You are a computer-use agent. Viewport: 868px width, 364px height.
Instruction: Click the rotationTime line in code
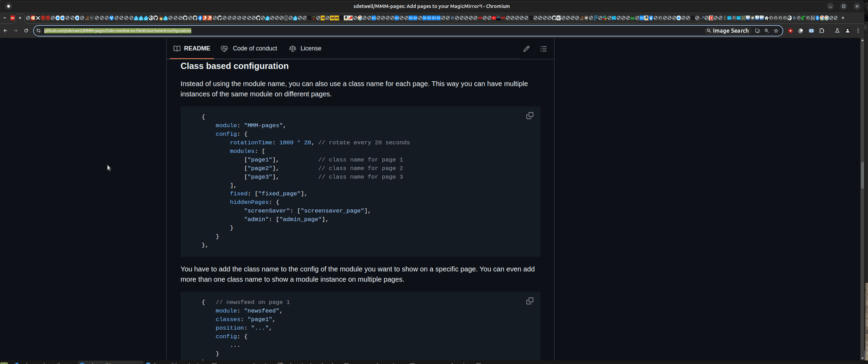(320, 142)
